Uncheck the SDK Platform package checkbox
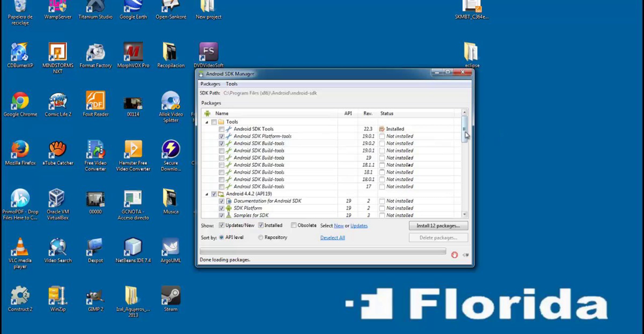This screenshot has width=644, height=334. click(221, 208)
